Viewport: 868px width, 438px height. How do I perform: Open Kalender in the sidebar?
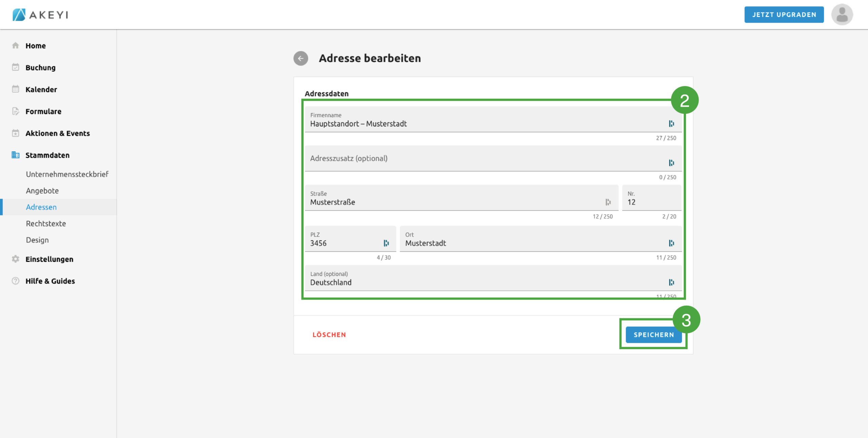41,89
